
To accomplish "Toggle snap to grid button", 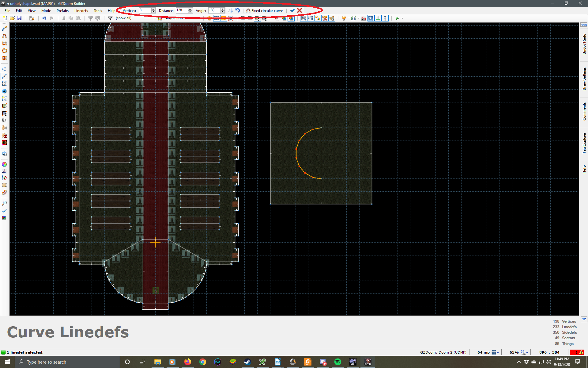I will 303,18.
